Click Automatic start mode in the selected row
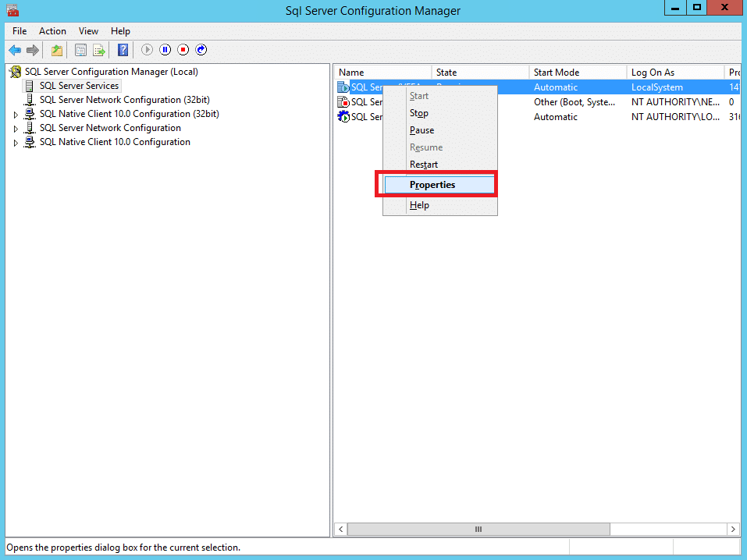The height and width of the screenshot is (560, 747). 556,87
